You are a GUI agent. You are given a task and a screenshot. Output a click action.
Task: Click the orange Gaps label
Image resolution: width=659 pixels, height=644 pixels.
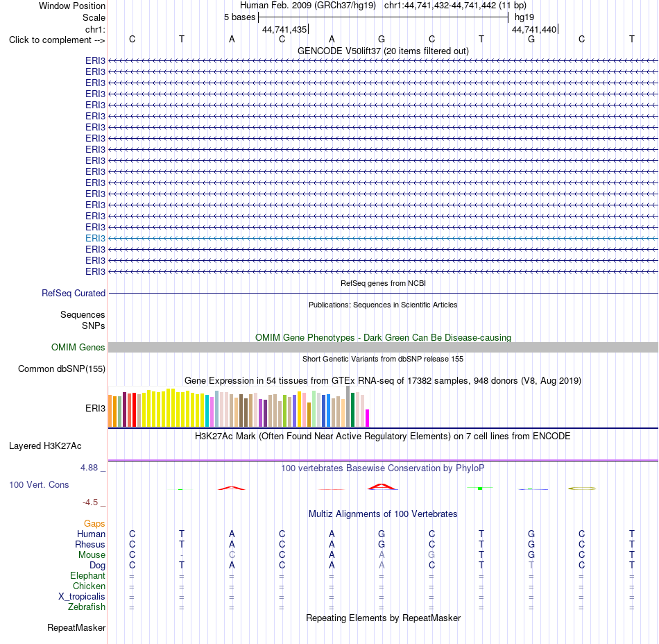94,524
